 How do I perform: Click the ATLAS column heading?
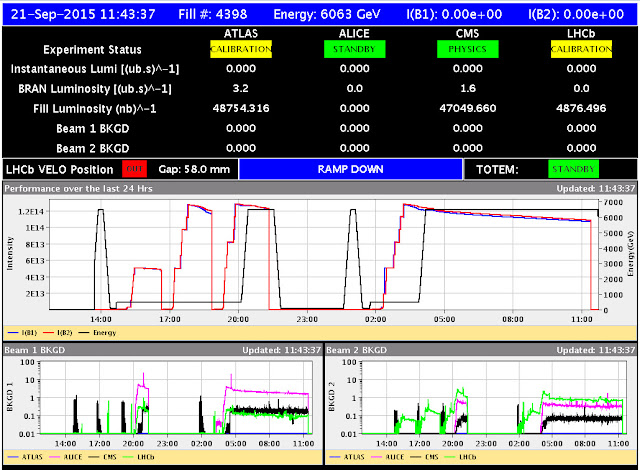[241, 33]
